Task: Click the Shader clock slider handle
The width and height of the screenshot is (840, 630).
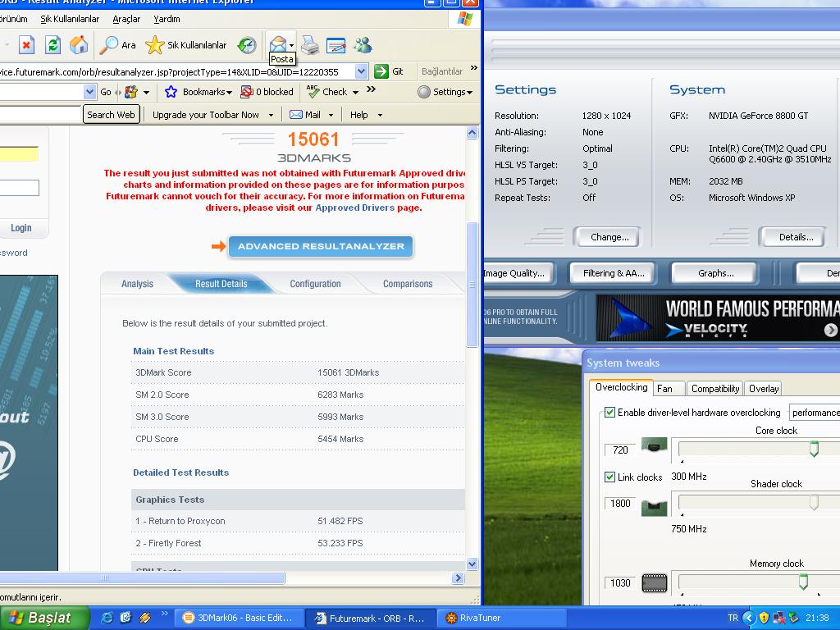Action: click(814, 502)
